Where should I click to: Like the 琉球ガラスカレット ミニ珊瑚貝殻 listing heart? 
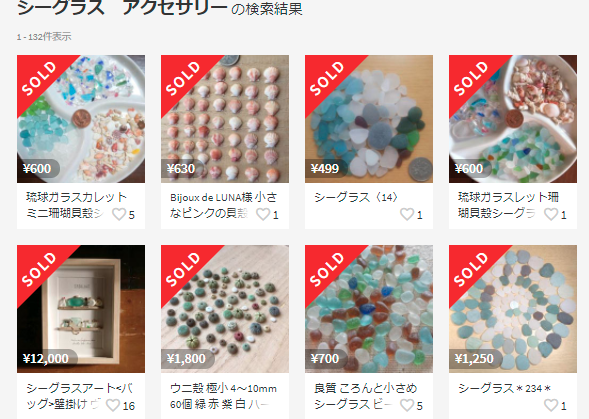(119, 214)
